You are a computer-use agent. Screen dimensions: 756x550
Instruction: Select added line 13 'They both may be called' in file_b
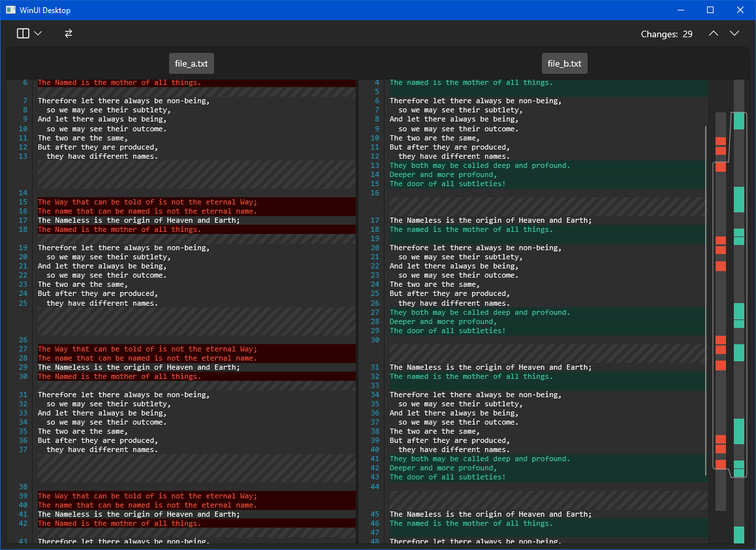(x=548, y=165)
